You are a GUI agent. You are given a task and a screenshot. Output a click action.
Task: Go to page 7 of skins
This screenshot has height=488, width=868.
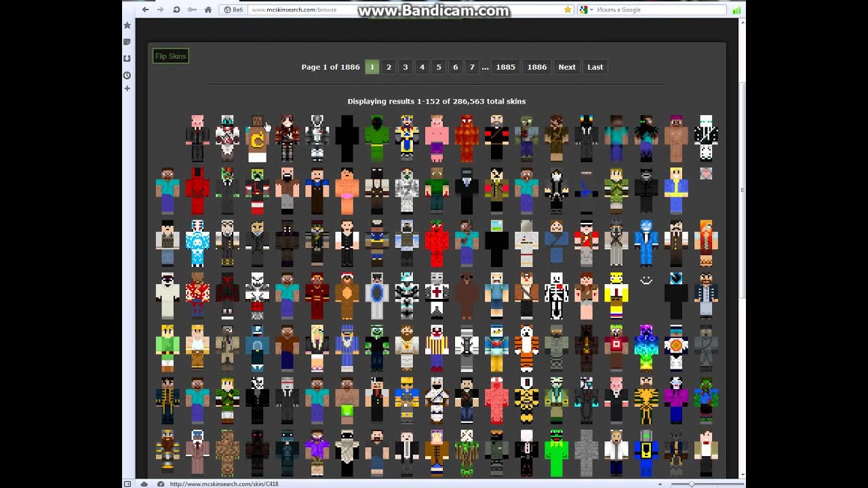click(x=472, y=67)
